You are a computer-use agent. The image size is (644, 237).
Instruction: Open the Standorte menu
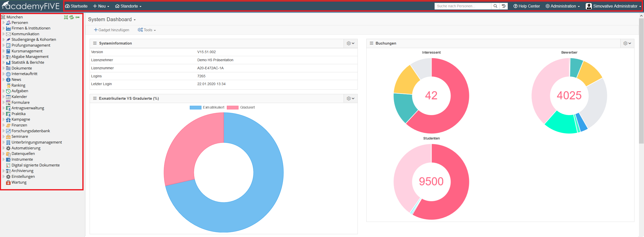tap(128, 6)
